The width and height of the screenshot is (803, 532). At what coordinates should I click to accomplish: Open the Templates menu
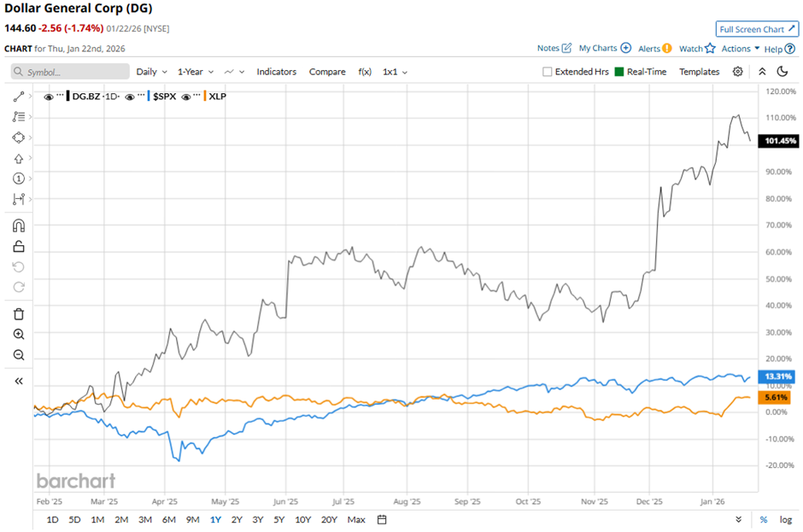(x=699, y=72)
